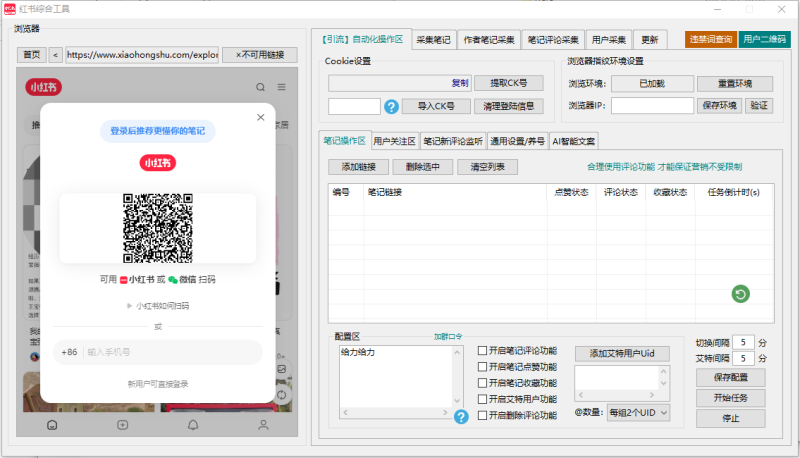Focus the 切换间隔 minutes field
Image resolution: width=800 pixels, height=458 pixels.
point(743,342)
